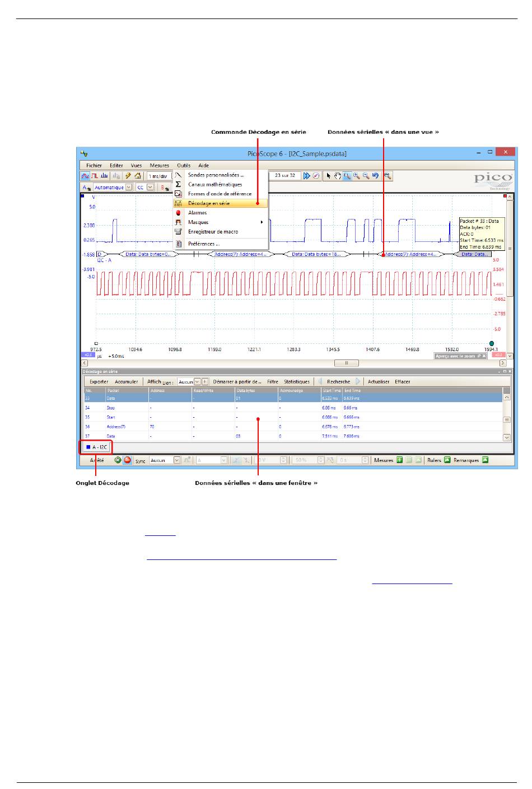
Task: Click the Filtre button
Action: (273, 382)
